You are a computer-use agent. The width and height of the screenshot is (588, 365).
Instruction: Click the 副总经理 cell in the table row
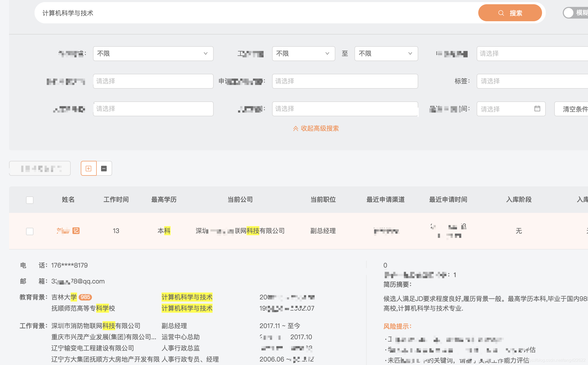(x=323, y=231)
